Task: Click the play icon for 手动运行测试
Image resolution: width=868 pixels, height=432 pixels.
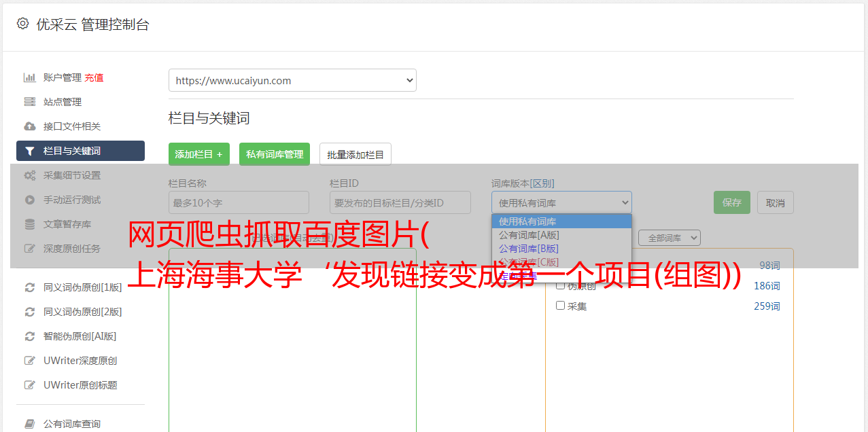Action: (x=30, y=200)
